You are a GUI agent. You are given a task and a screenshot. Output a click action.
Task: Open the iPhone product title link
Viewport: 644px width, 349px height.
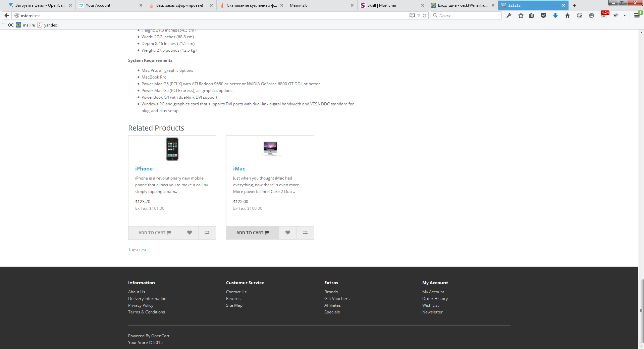(x=144, y=169)
